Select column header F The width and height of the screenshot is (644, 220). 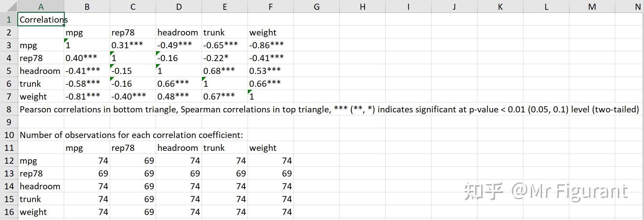(270, 6)
